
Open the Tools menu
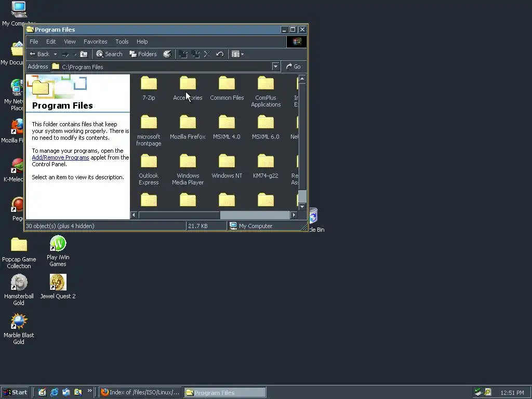tap(122, 42)
